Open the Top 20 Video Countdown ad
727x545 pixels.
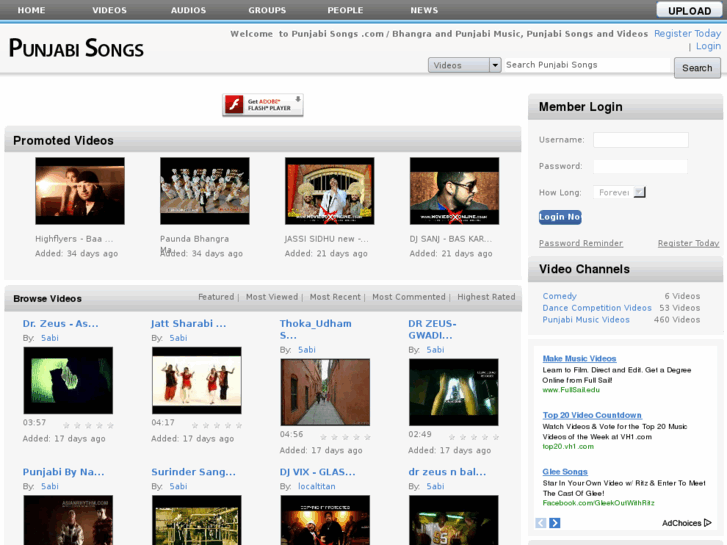pyautogui.click(x=592, y=415)
